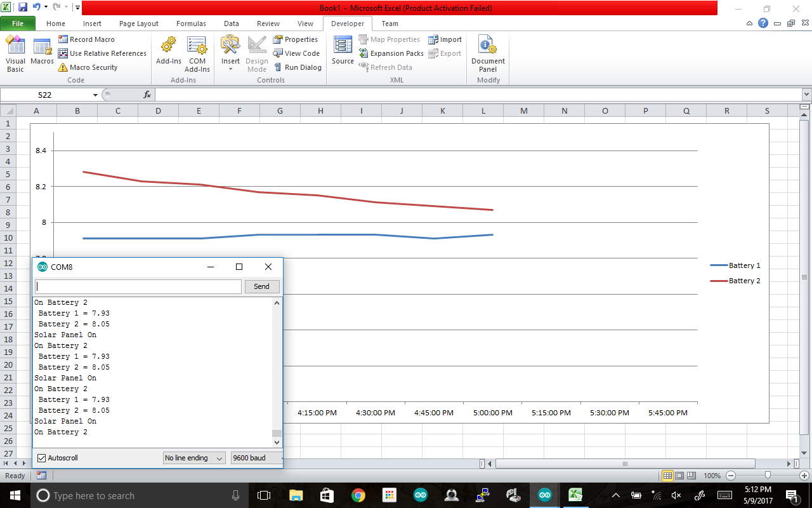This screenshot has height=508, width=812.
Task: Switch to the Home tab
Action: click(x=56, y=23)
